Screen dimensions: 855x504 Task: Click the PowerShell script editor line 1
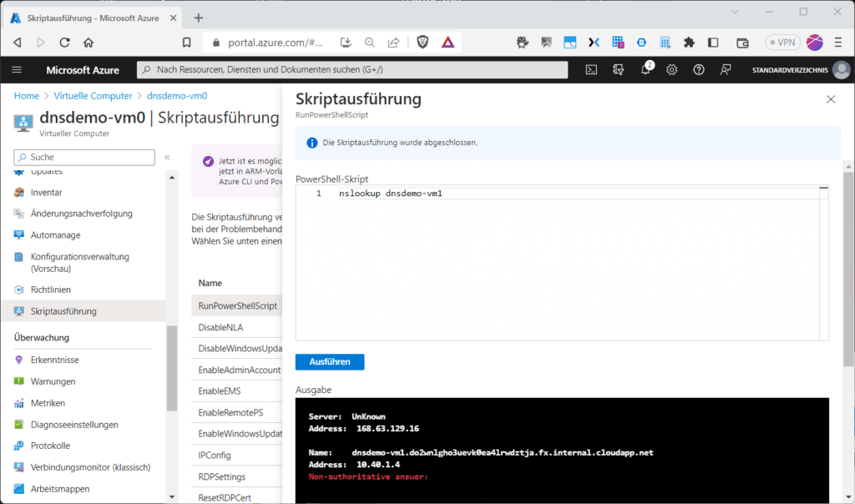click(x=578, y=194)
